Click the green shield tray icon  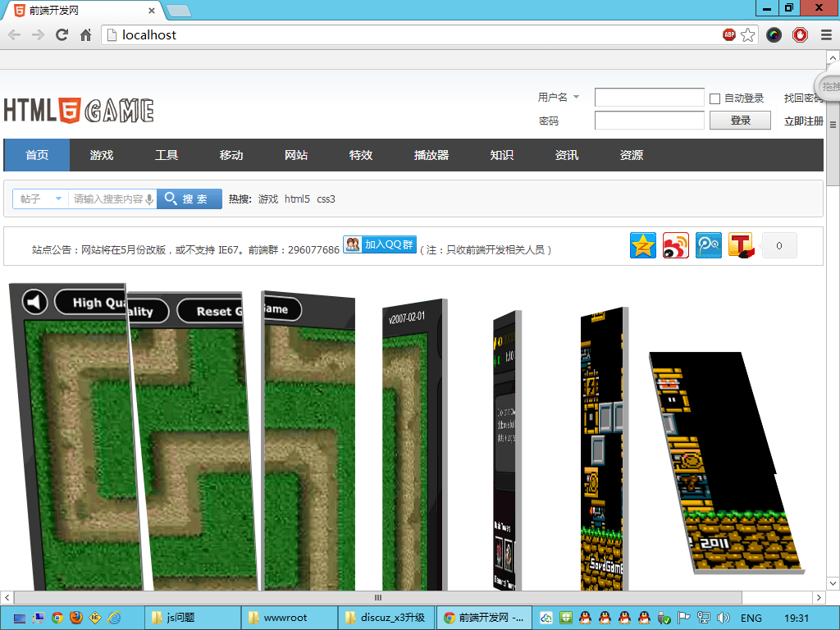pos(566,618)
